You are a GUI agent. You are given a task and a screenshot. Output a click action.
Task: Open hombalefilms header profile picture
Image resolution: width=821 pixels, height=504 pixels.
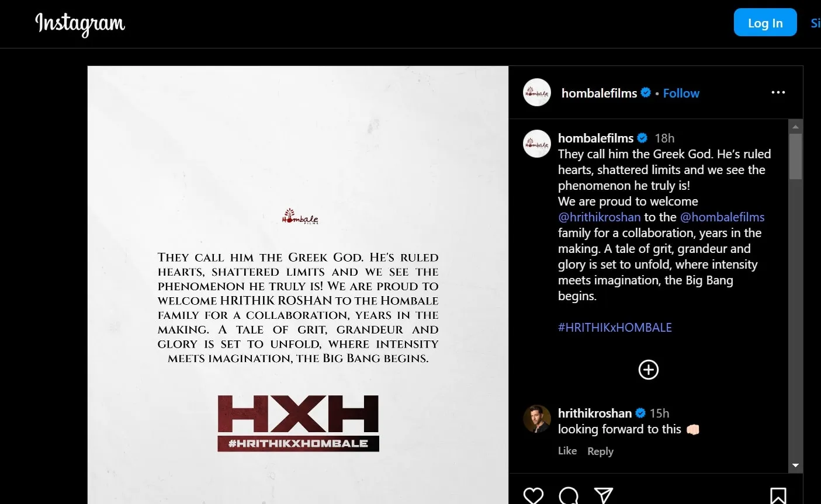coord(537,92)
